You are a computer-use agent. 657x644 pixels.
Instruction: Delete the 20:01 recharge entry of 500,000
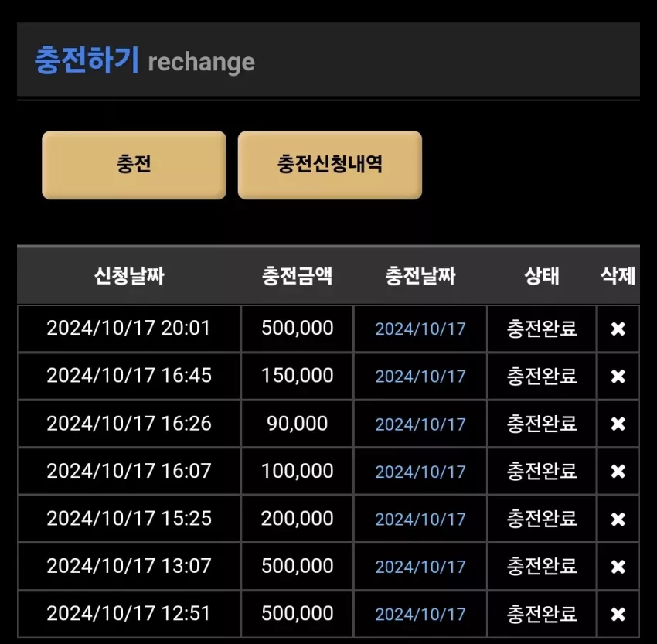(x=618, y=329)
